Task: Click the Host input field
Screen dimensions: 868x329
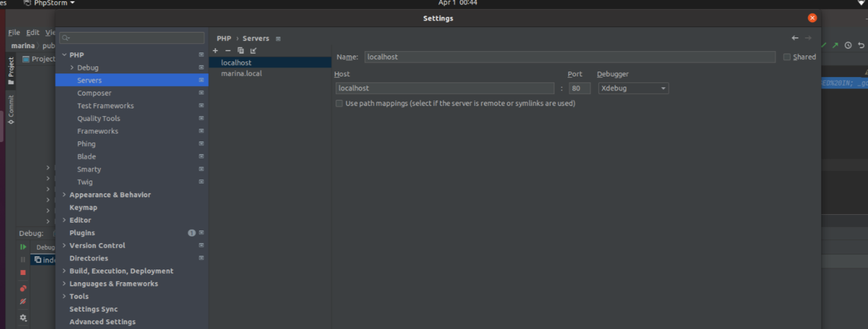Action: 445,88
